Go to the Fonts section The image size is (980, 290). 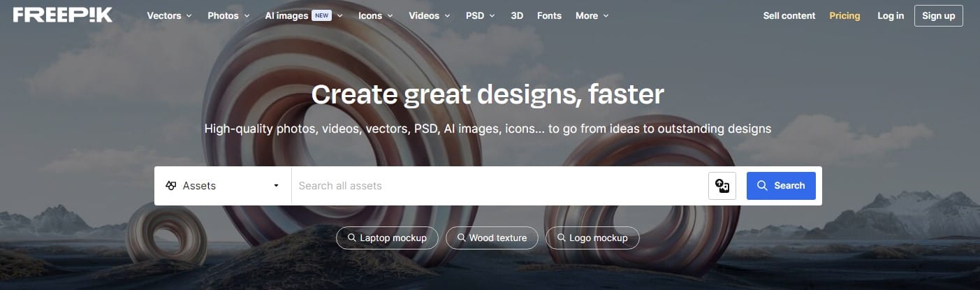[x=549, y=15]
